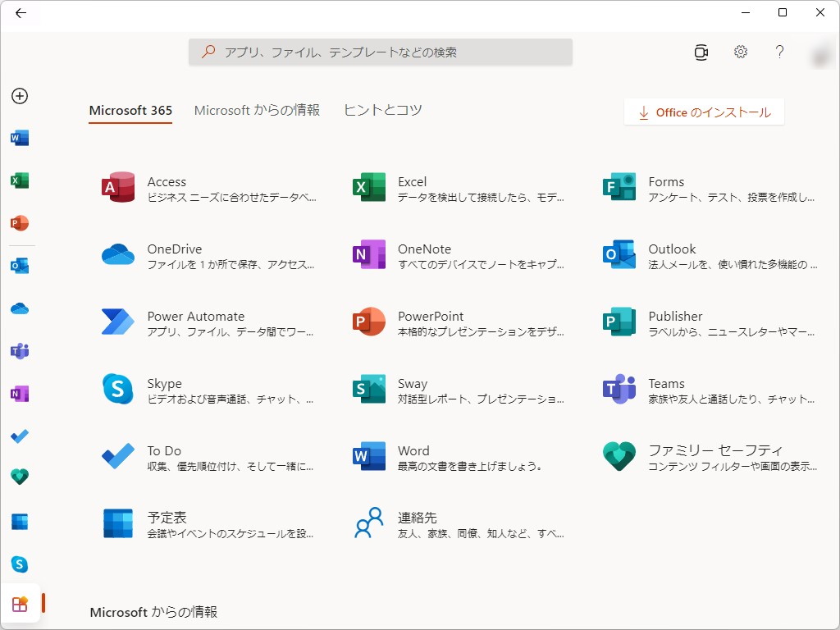Open To Do from the left sidebar
Screen dimensions: 840x630
click(19, 436)
